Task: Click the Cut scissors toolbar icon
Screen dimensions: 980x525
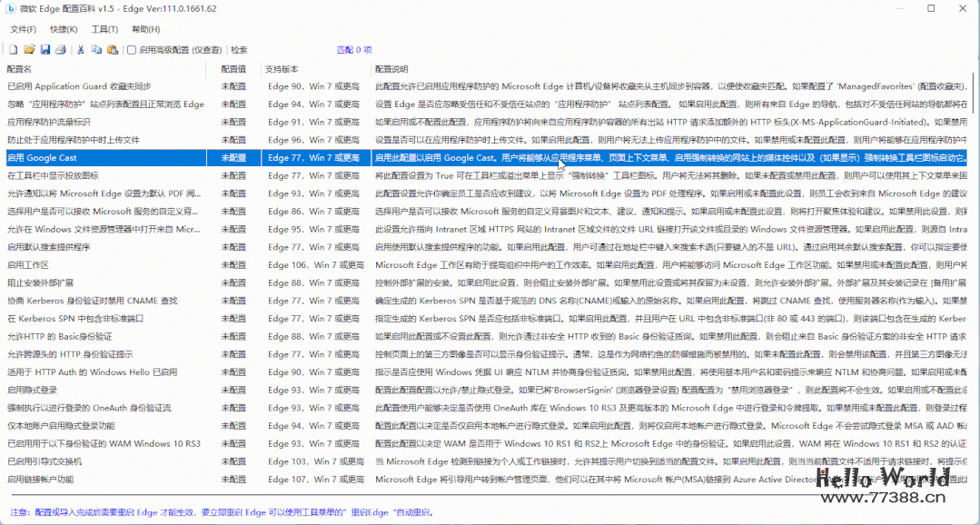Action: pos(81,50)
